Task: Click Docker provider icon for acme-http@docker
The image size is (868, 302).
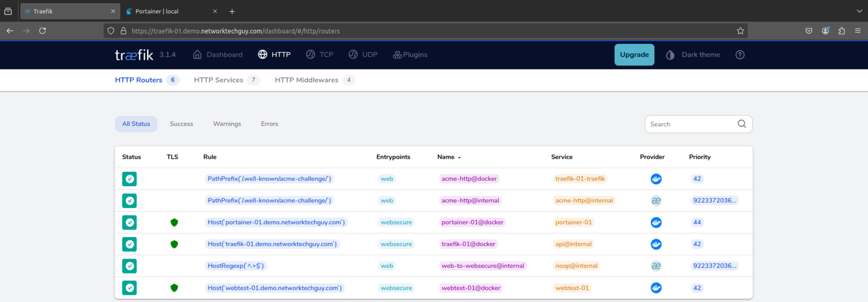Action: click(x=656, y=179)
